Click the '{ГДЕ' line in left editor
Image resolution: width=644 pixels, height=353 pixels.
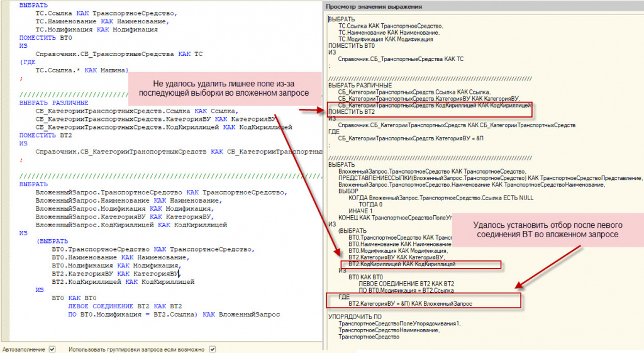click(x=28, y=62)
